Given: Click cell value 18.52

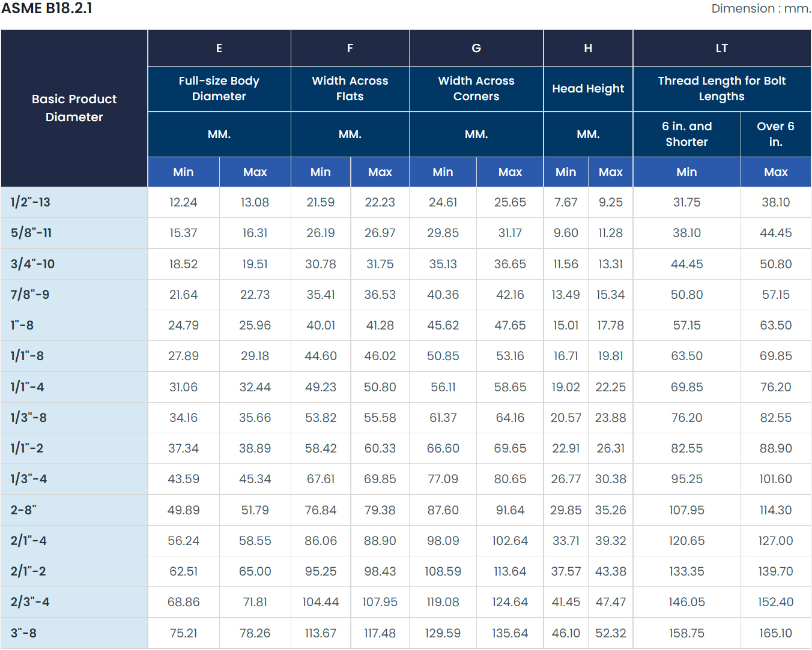Looking at the screenshot, I should point(183,264).
